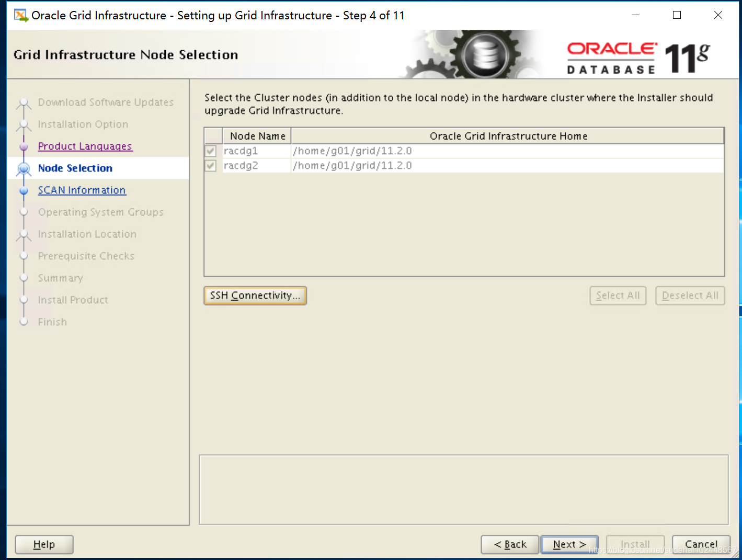Click the Node Name column header
742x560 pixels.
[257, 136]
